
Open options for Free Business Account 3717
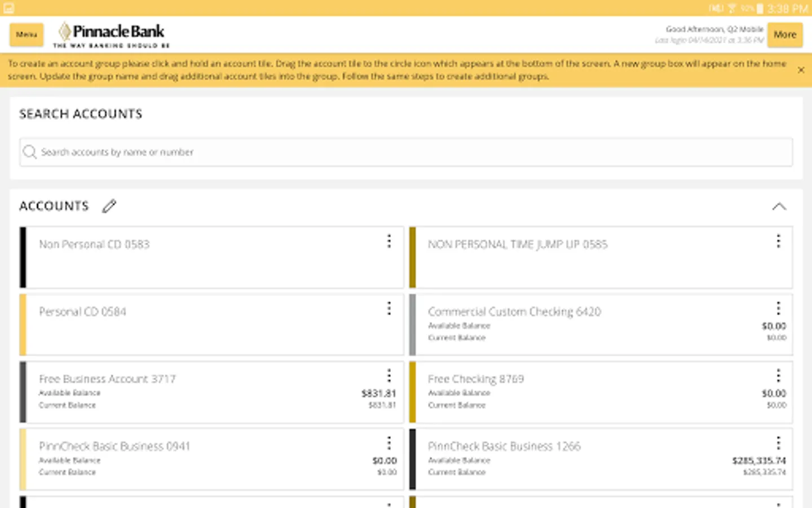[389, 376]
